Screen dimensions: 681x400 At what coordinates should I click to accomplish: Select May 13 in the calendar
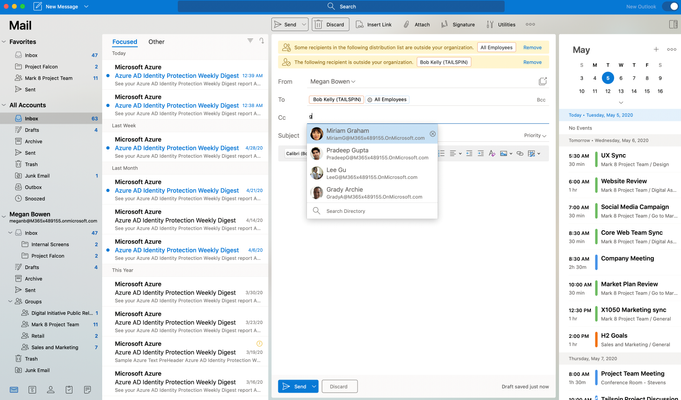point(621,91)
